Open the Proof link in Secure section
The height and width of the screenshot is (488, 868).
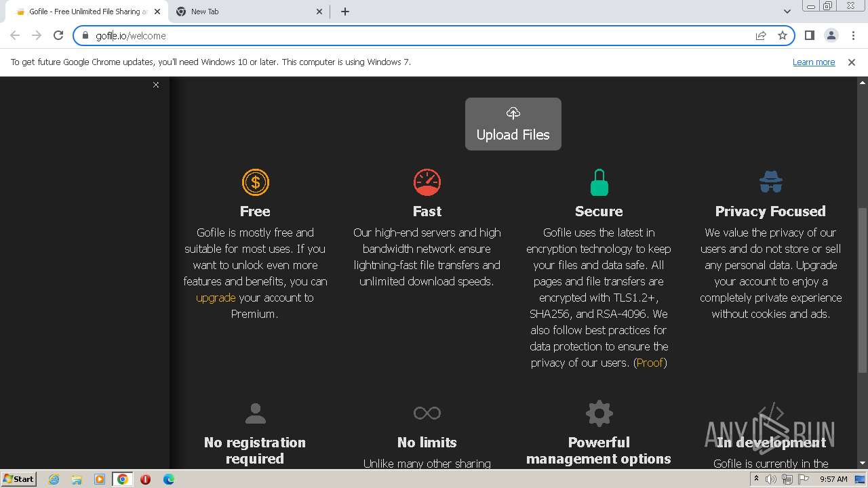[650, 363]
